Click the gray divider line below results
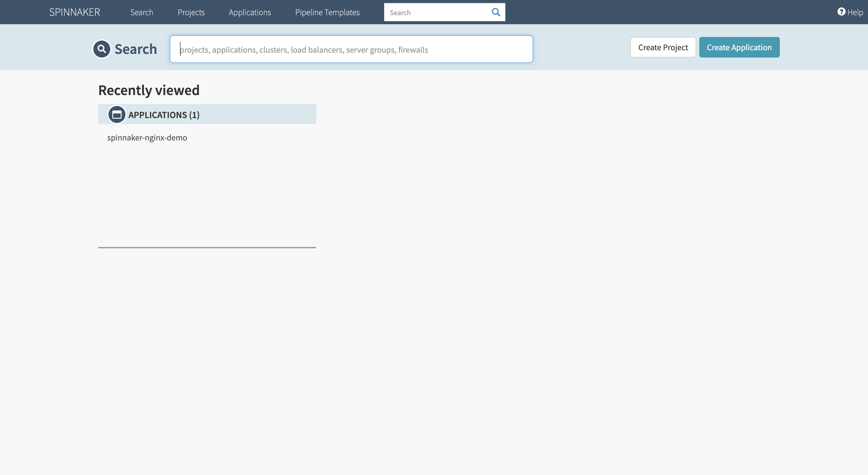The height and width of the screenshot is (475, 868). tap(207, 247)
